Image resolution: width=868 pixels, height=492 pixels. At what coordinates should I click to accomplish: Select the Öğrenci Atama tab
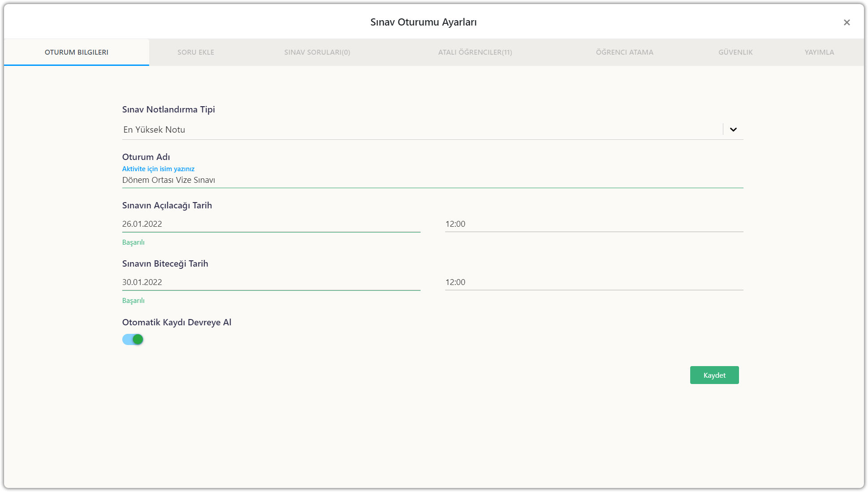click(x=624, y=52)
